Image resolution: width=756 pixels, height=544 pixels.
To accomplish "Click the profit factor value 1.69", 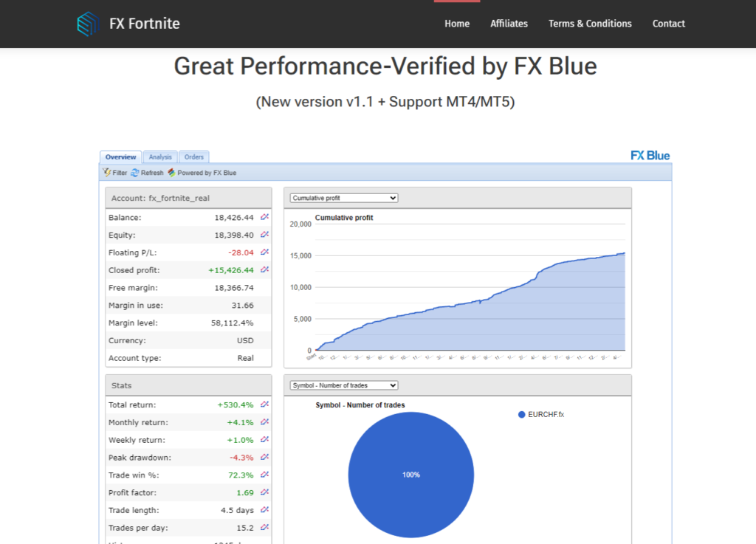I will [245, 492].
